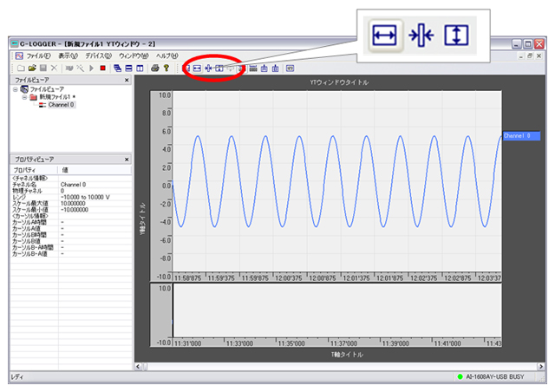Stop logging with the red square icon
Image resolution: width=555 pixels, height=392 pixels.
[x=102, y=68]
